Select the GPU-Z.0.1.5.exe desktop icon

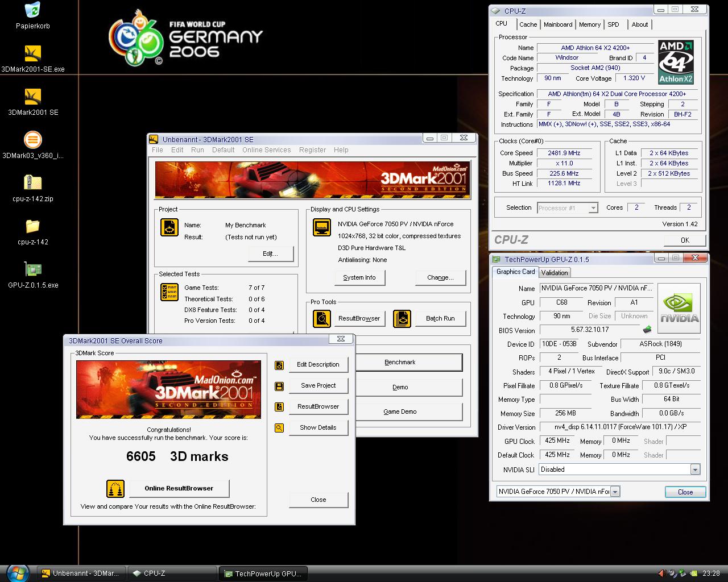coord(32,269)
